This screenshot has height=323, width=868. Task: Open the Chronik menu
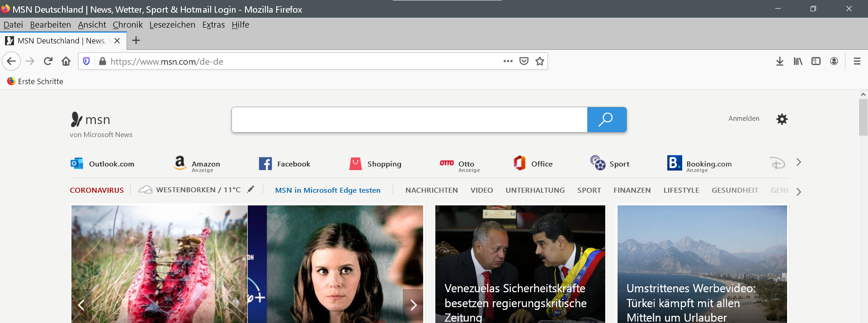click(127, 25)
